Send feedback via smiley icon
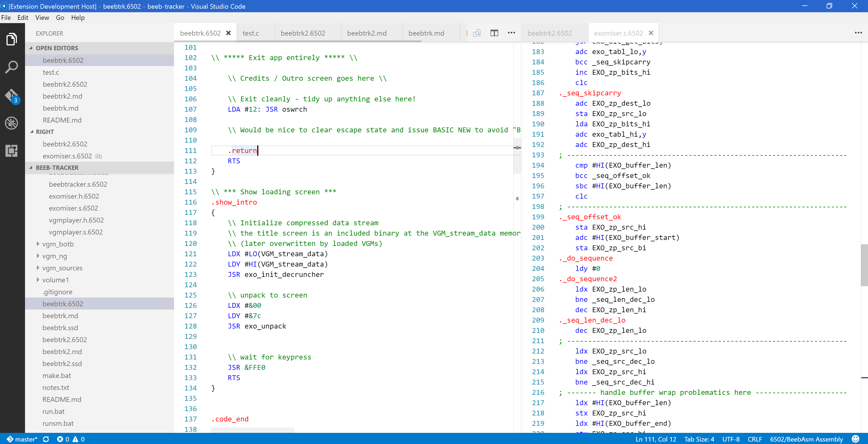 pyautogui.click(x=855, y=439)
